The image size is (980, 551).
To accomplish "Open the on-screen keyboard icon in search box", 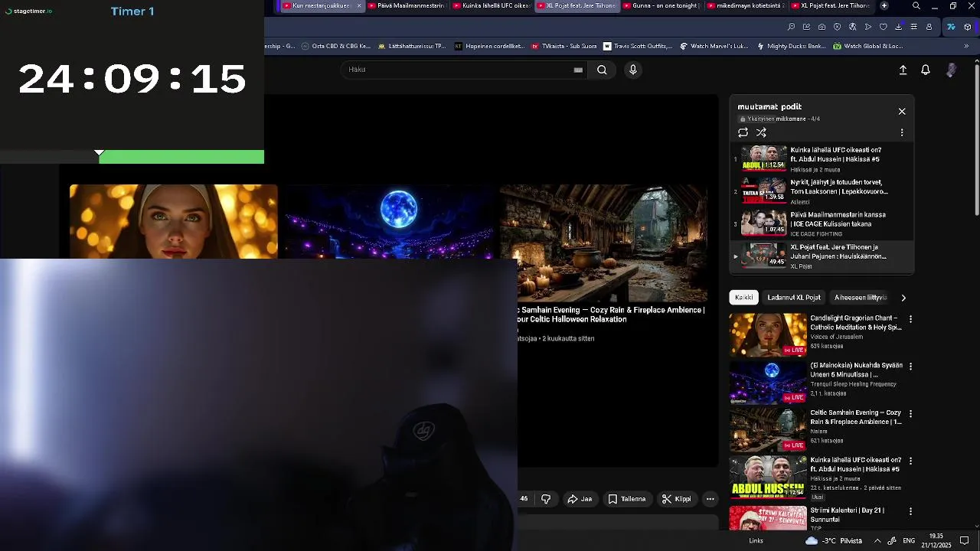I will pyautogui.click(x=578, y=70).
